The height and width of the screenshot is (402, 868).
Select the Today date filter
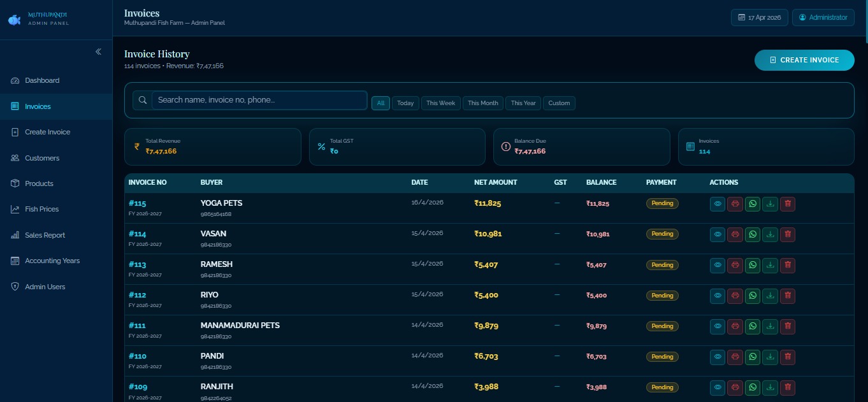tap(405, 103)
